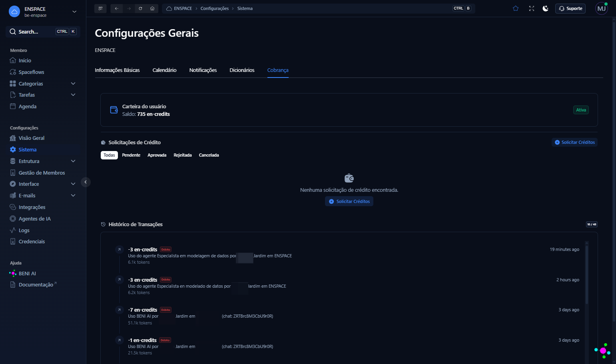Click the home icon in toolbar
The image size is (616, 364).
click(x=152, y=8)
